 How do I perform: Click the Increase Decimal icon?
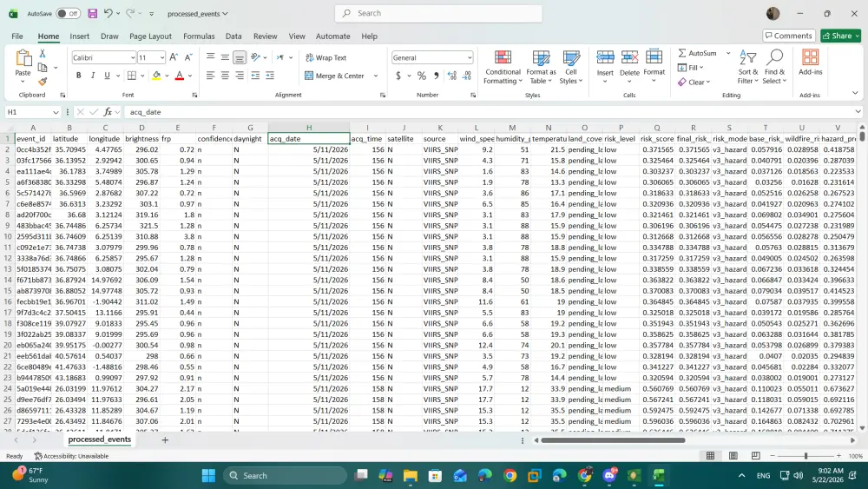pos(451,76)
